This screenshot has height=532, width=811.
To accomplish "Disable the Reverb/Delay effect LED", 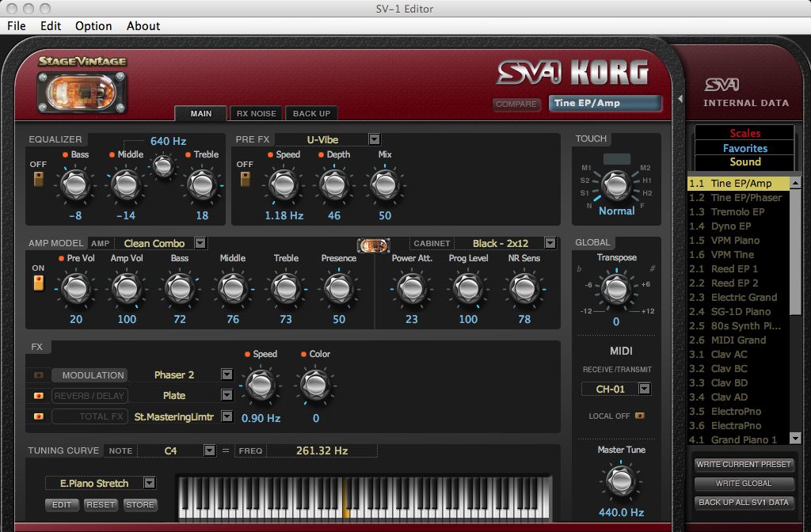I will coord(39,396).
